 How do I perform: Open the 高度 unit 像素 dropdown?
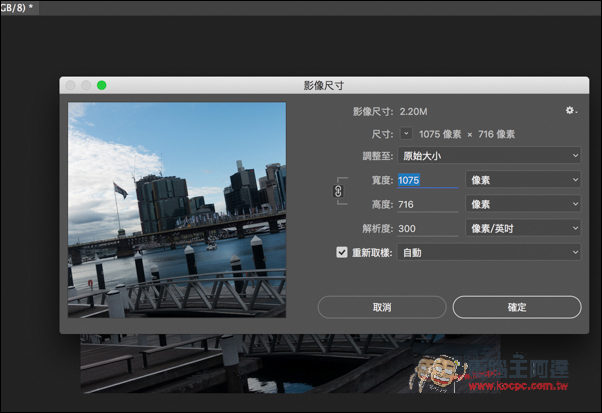point(522,204)
